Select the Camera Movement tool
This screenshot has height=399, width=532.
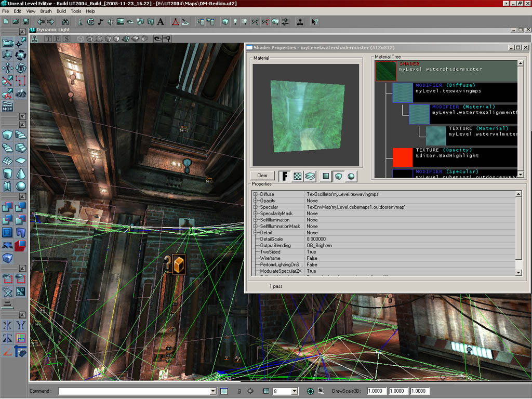(x=7, y=43)
